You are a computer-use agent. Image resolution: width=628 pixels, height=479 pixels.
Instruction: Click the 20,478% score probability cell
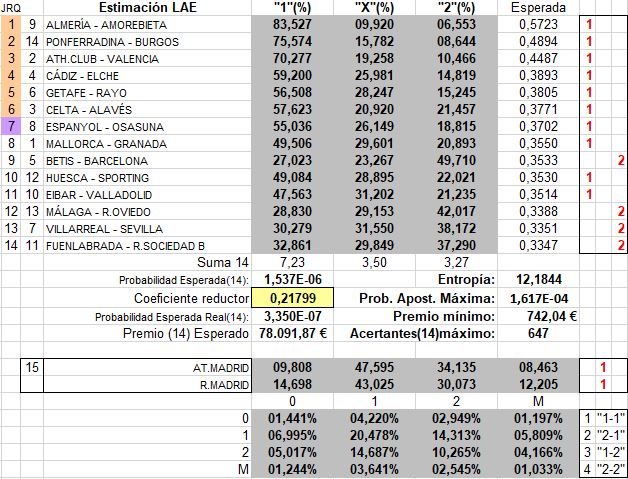(374, 435)
